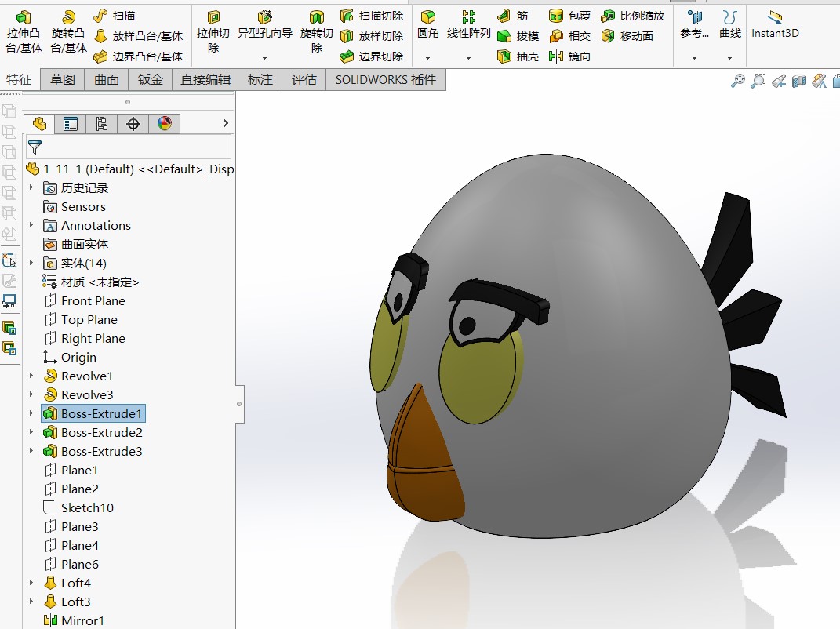Choose the 放样切除 lofted cut tool
This screenshot has width=840, height=629.
coord(372,36)
